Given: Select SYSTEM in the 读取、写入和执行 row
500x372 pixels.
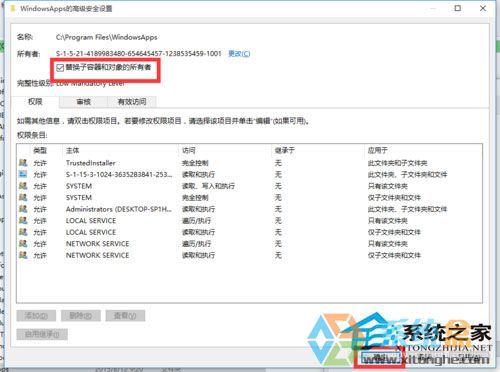Looking at the screenshot, I should coord(79,186).
